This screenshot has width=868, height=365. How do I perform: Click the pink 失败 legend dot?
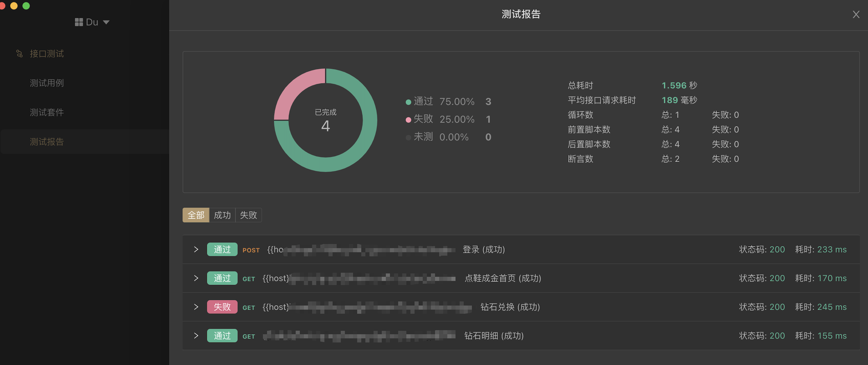pos(408,120)
